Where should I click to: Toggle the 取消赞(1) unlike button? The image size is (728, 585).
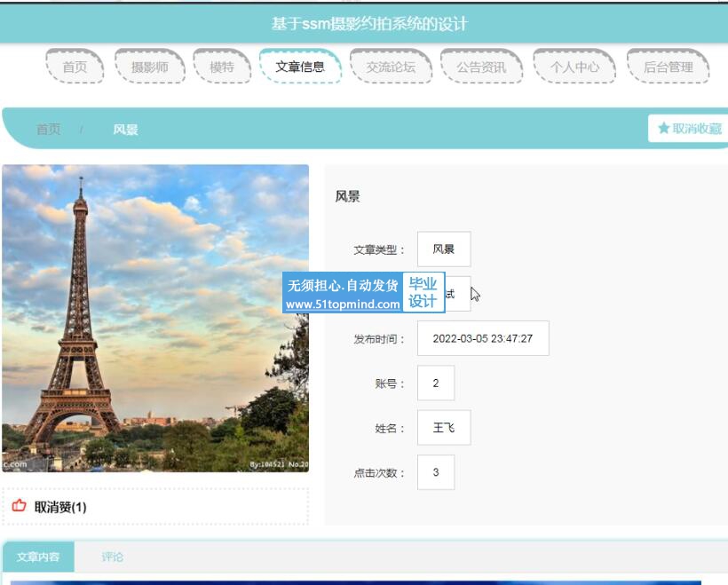point(59,507)
